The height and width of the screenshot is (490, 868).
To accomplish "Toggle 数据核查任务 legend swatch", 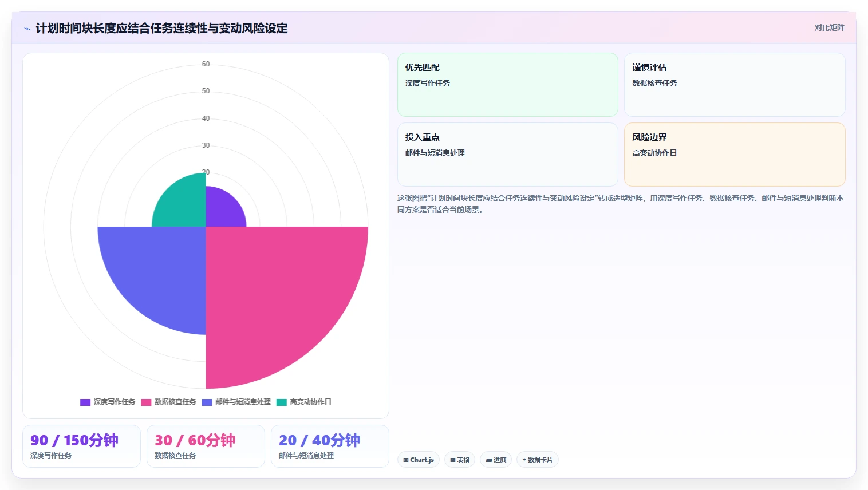I will [x=146, y=402].
